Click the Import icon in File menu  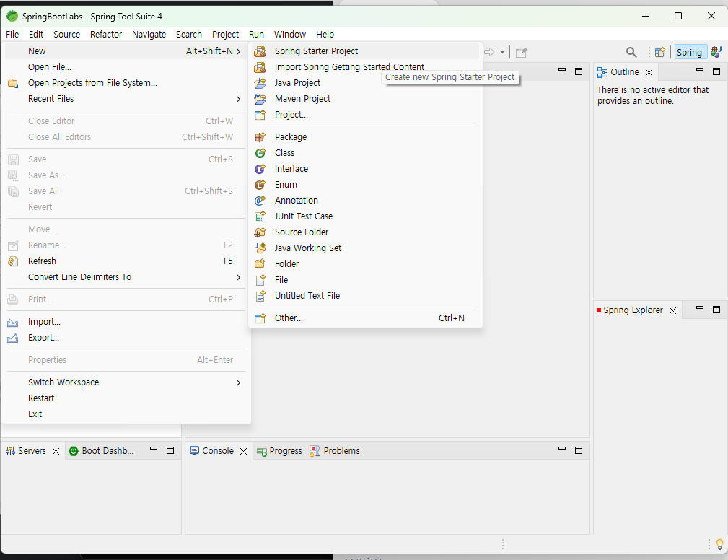(x=13, y=323)
